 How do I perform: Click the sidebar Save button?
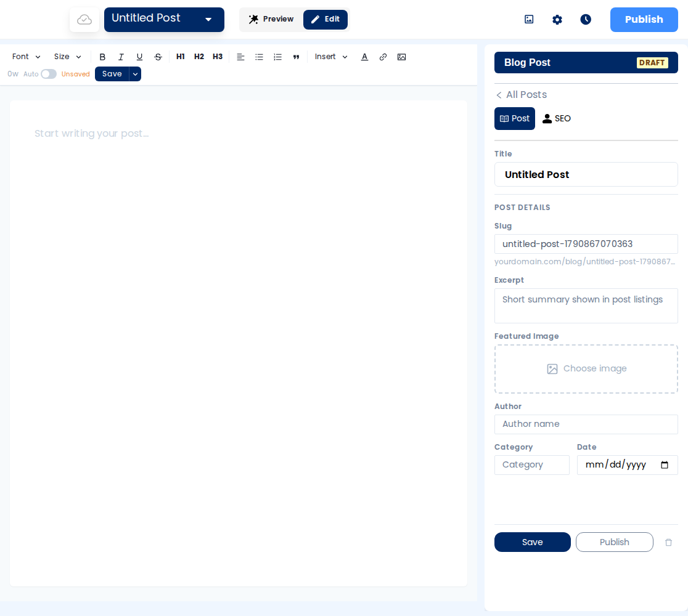coord(533,542)
